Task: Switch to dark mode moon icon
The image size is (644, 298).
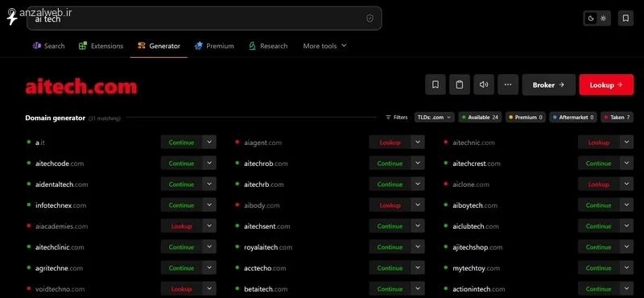Action: 591,19
